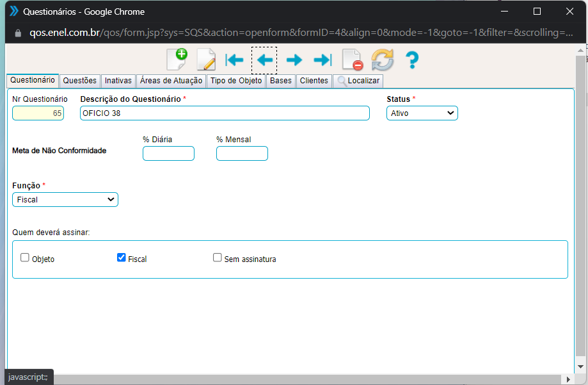Viewport: 588px width, 385px height.
Task: Enable the Sem assinatura checkbox
Action: pos(218,258)
